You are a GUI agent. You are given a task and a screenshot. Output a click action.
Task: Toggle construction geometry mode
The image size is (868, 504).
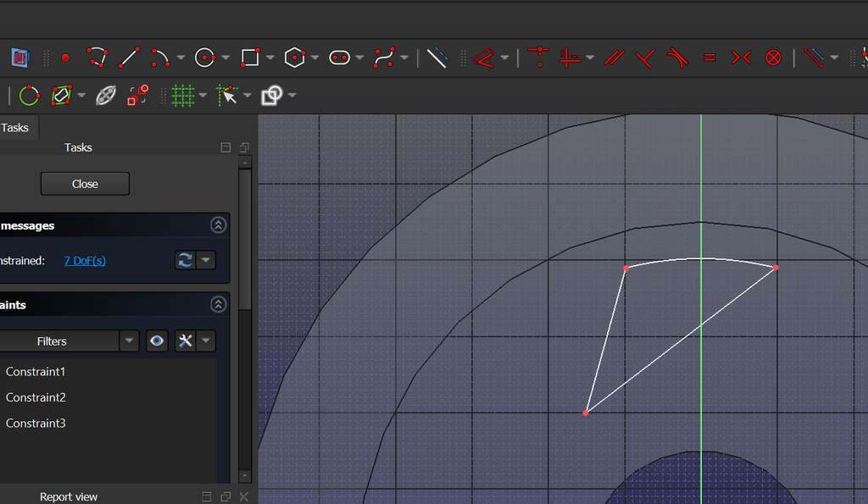coord(437,58)
